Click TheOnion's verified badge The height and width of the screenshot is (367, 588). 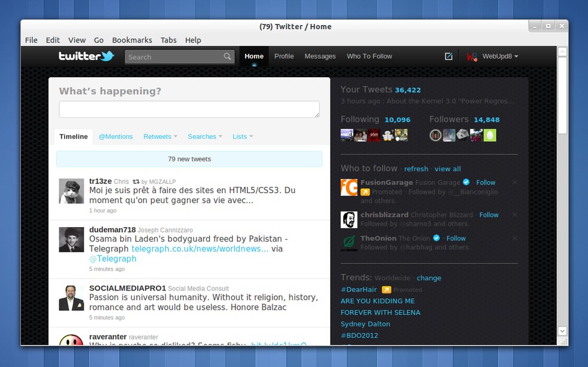click(x=436, y=238)
